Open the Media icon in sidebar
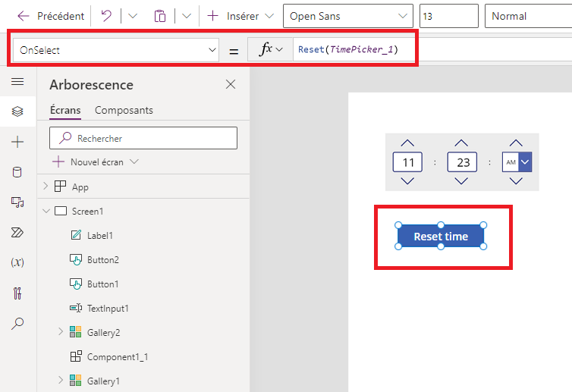The height and width of the screenshot is (392, 572). click(17, 202)
